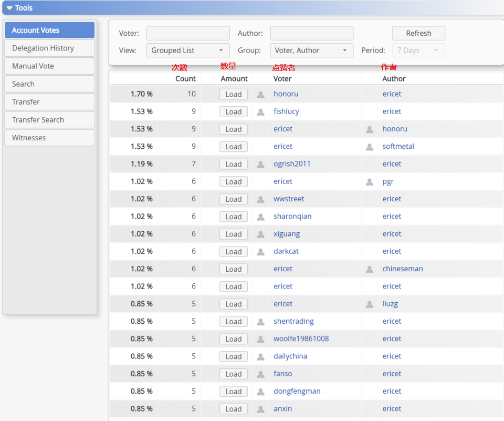Open the Delegation History tab
This screenshot has width=504, height=421.
49,48
